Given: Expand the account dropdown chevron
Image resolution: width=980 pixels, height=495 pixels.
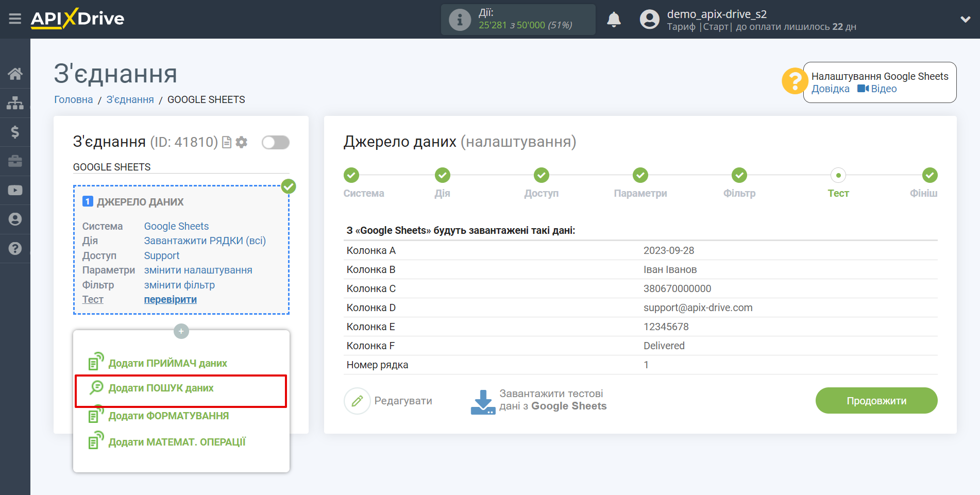Looking at the screenshot, I should click(x=966, y=20).
